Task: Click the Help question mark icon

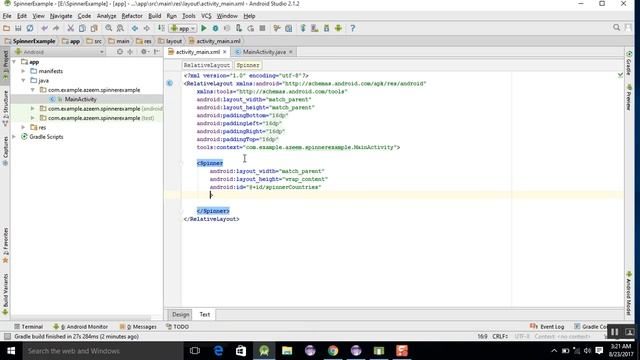Action: click(353, 28)
